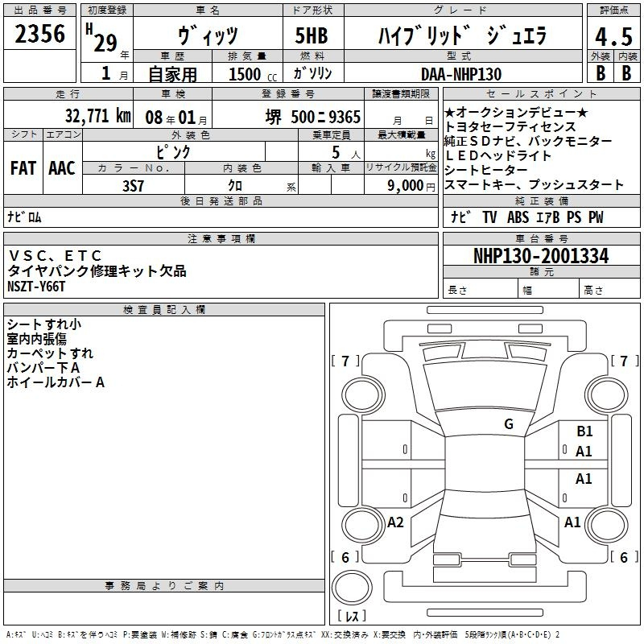Click エアB in the 純正装備 row
This screenshot has height=644, width=644.
(x=548, y=217)
